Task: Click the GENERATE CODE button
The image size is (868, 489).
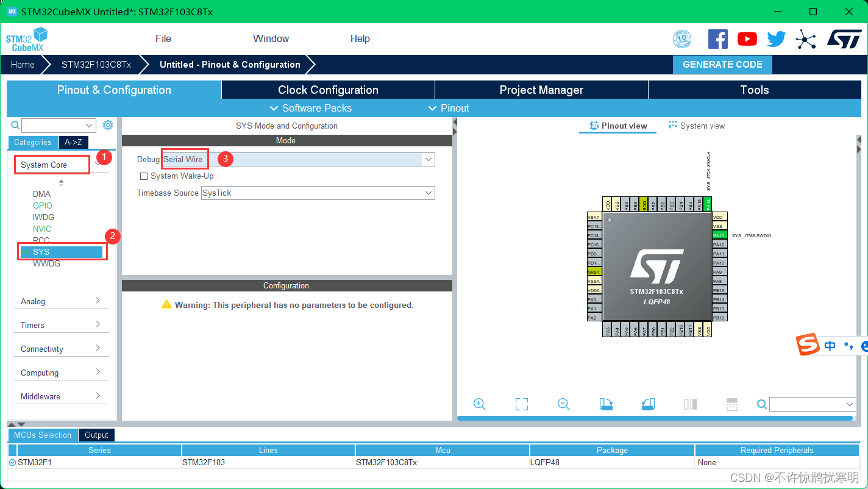Action: point(722,65)
